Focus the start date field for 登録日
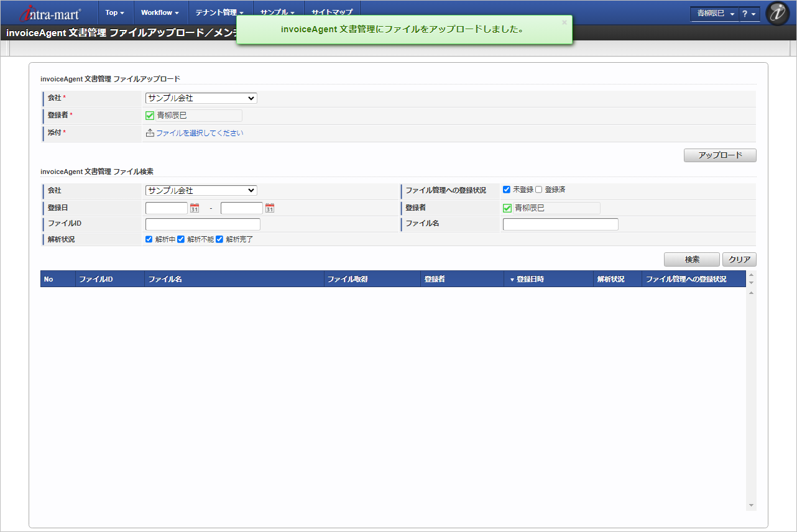Image resolution: width=797 pixels, height=532 pixels. click(x=167, y=208)
